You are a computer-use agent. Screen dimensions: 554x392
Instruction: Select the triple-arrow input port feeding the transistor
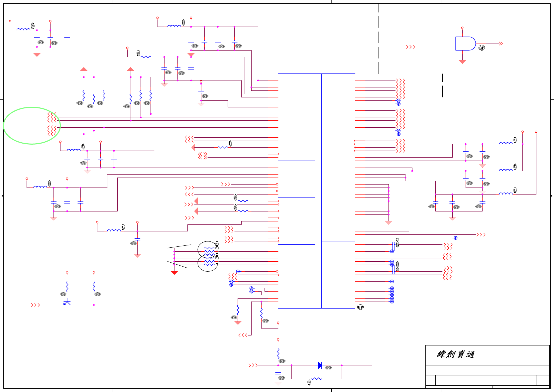[x=35, y=305]
